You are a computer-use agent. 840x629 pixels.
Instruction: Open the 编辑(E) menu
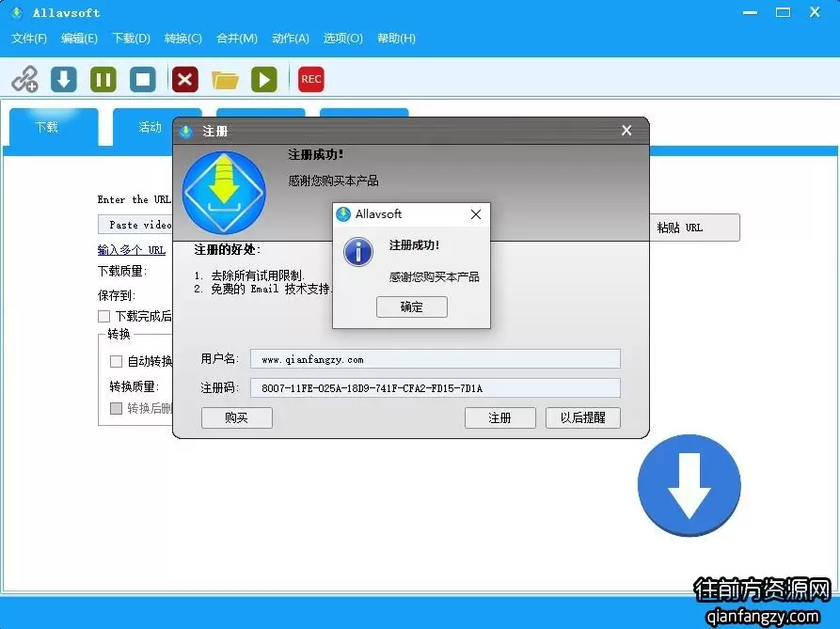pos(79,38)
